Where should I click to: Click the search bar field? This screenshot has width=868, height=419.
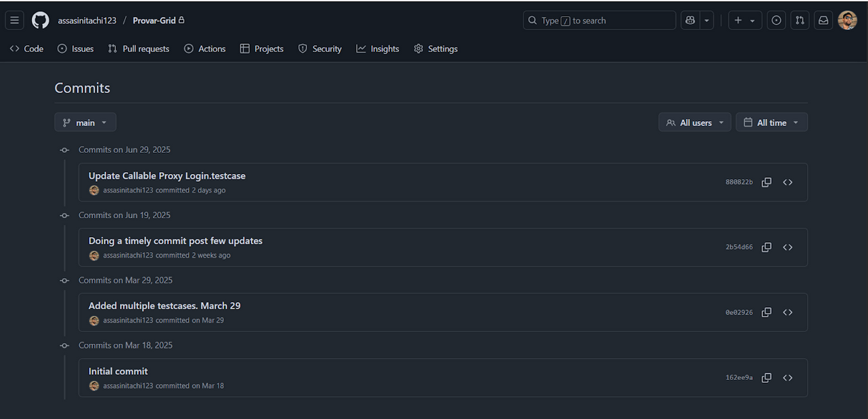click(x=599, y=21)
